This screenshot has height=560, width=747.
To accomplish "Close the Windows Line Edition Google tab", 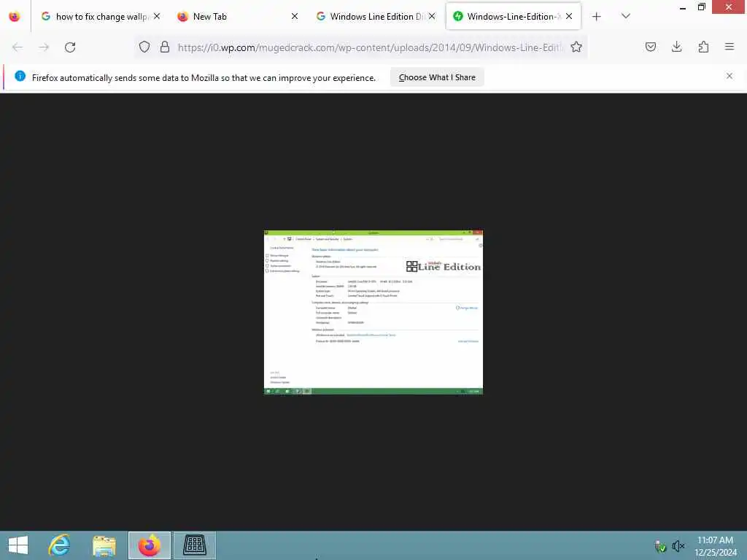I will click(432, 16).
